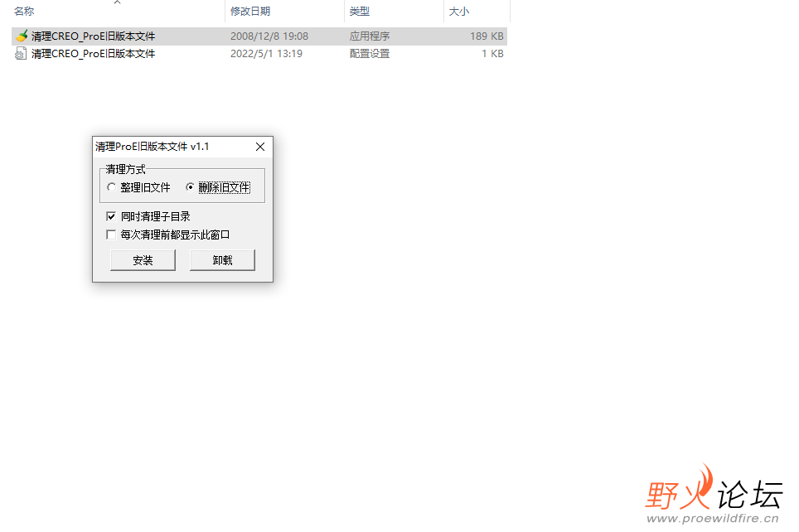This screenshot has width=799, height=532.
Task: Click the dialog title 清理ProE旧版本文件 v1.1
Action: [x=152, y=147]
